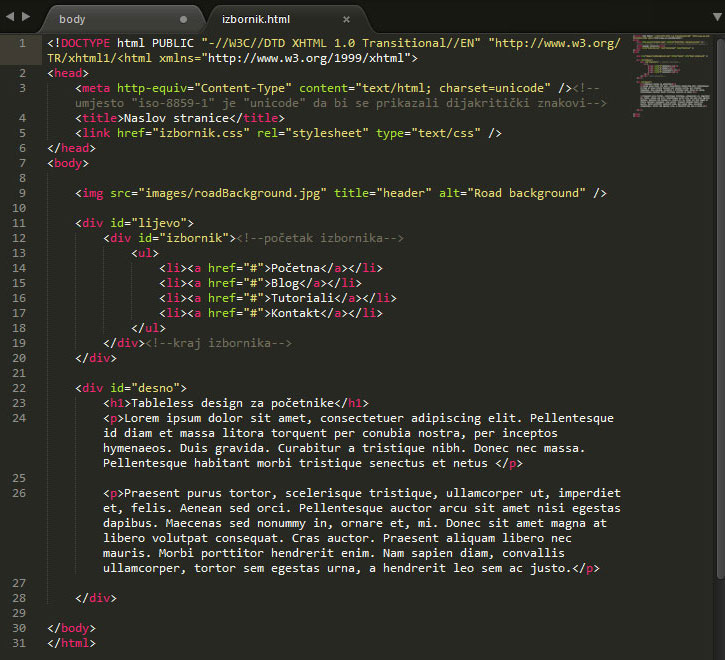Click the closing html tag on line 31
The height and width of the screenshot is (660, 725).
pos(71,642)
